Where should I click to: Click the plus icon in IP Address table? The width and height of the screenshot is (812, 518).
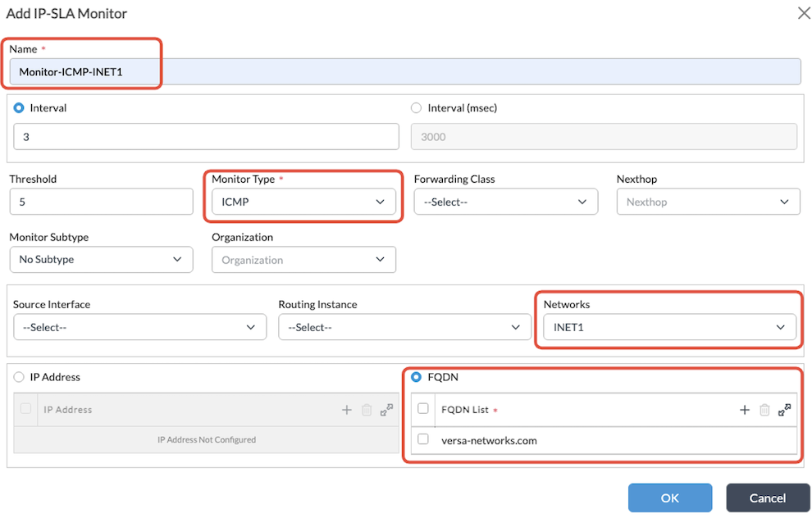pos(346,410)
